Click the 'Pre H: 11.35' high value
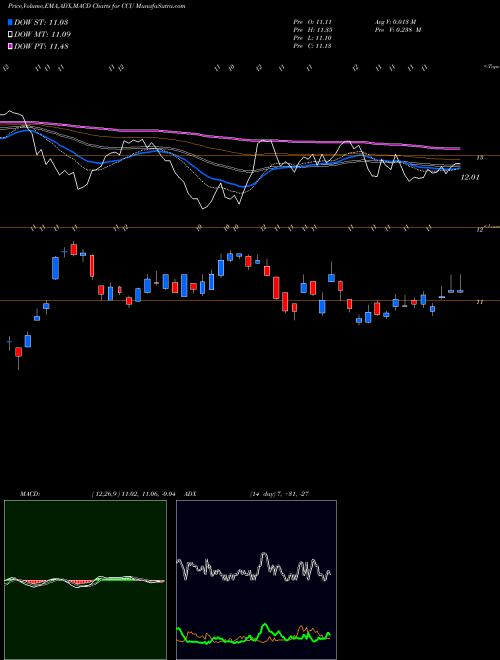This screenshot has height=660, width=500. pos(312,30)
